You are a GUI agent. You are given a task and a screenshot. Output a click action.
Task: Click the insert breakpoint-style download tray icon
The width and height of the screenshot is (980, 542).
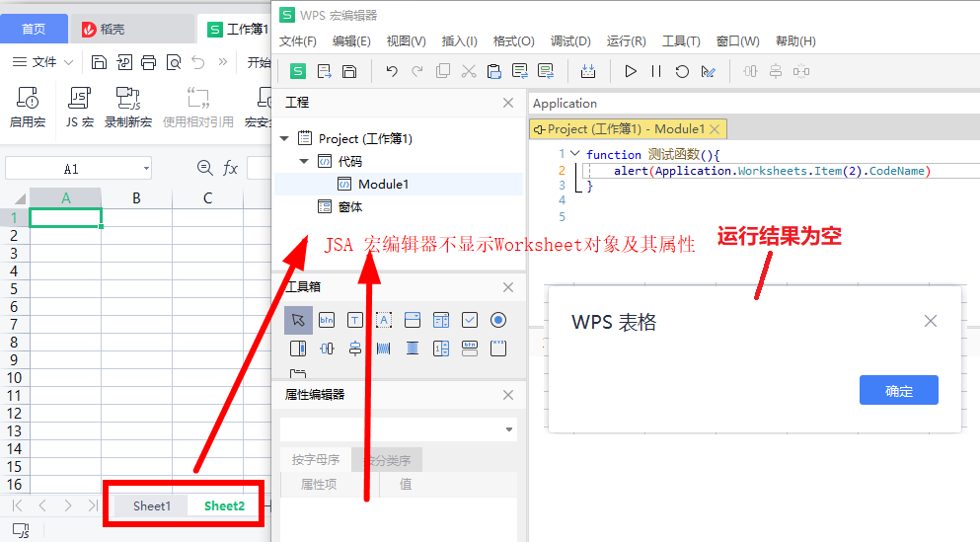(588, 71)
